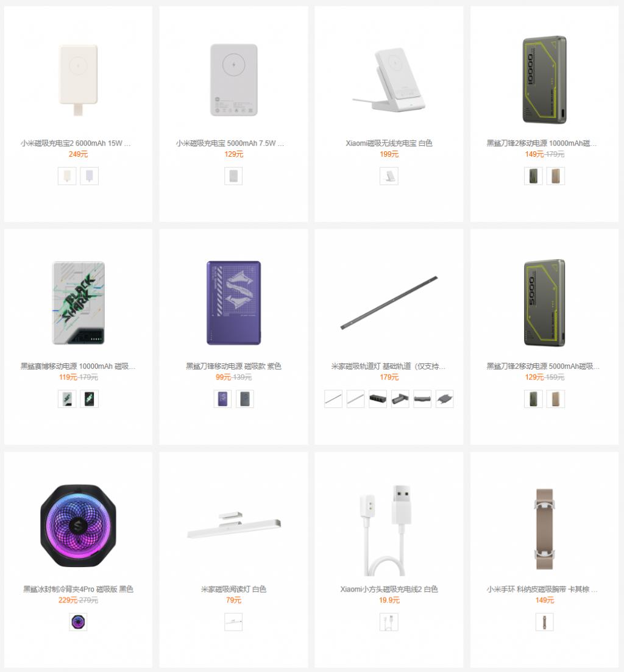624x672 pixels.
Task: Select the gray variant of 黑鲨刀锋移动电源
Action: click(x=244, y=399)
